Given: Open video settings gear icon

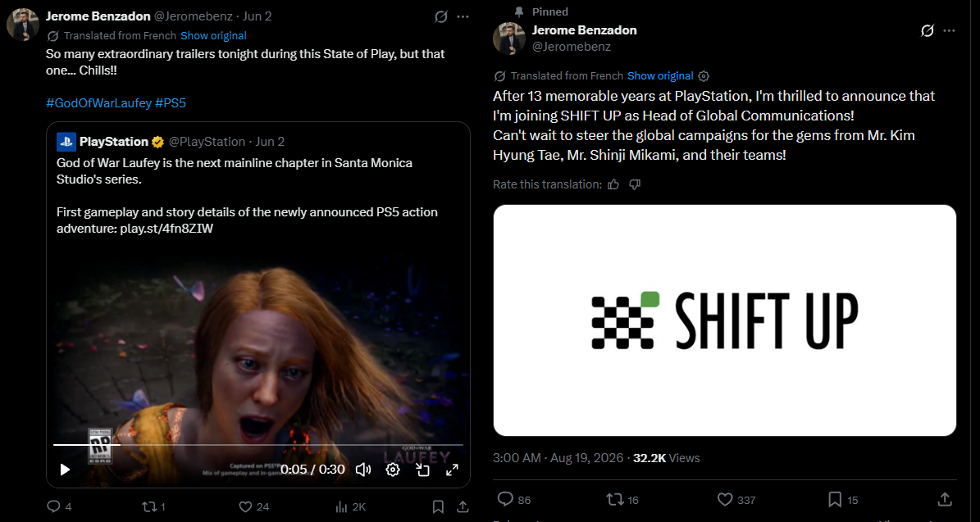Looking at the screenshot, I should tap(393, 470).
